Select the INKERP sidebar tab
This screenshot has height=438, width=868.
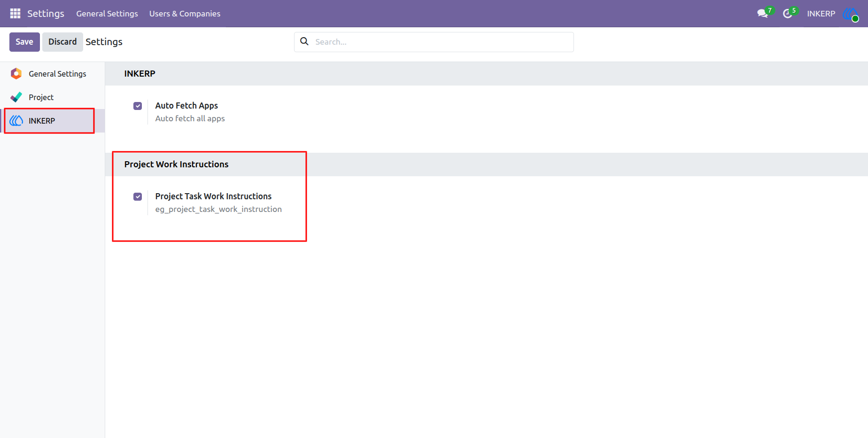pyautogui.click(x=52, y=121)
